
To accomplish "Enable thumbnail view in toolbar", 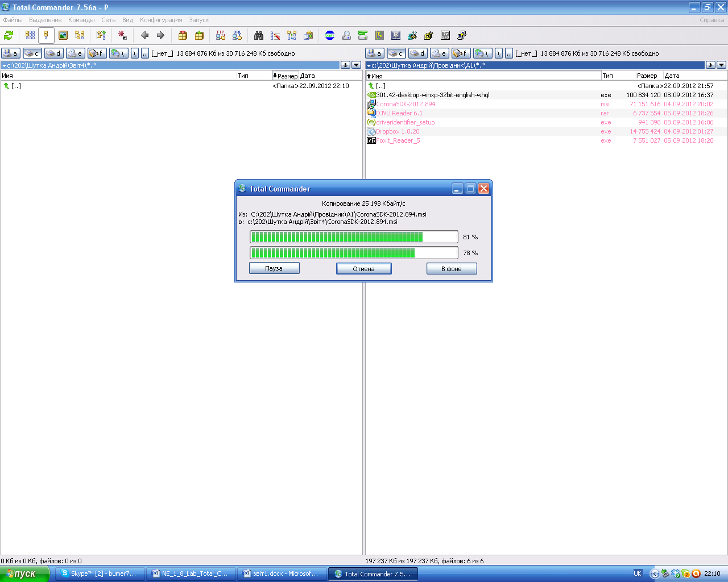I will (x=63, y=35).
